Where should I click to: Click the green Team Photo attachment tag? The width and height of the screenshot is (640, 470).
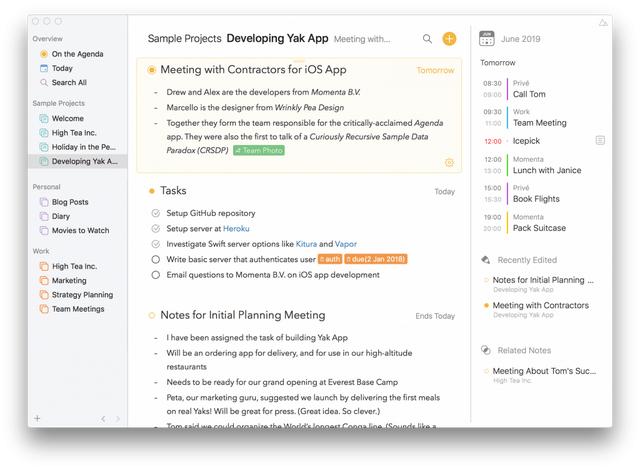pyautogui.click(x=259, y=150)
